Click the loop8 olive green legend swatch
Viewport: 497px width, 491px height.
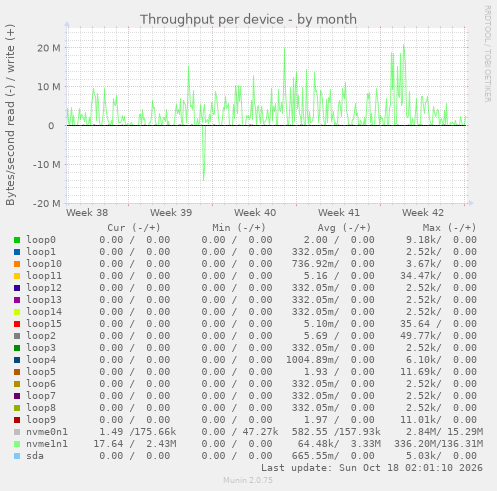(17, 408)
